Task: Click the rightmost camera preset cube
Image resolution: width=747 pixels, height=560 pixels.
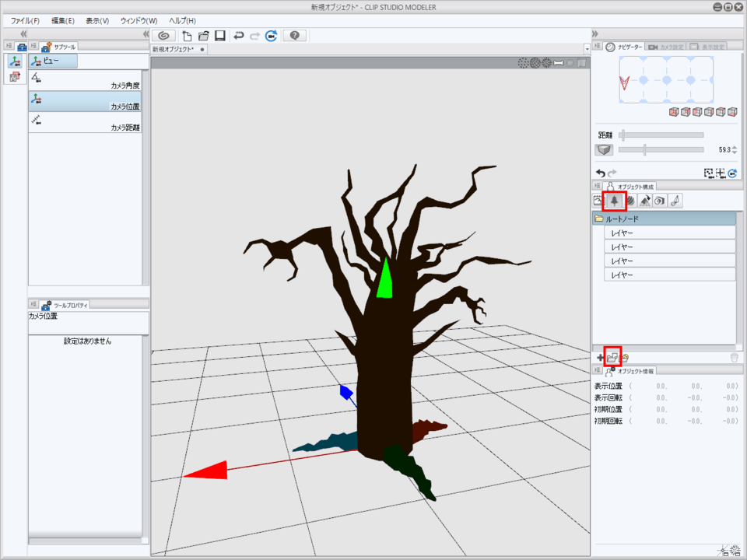Action: coord(732,112)
